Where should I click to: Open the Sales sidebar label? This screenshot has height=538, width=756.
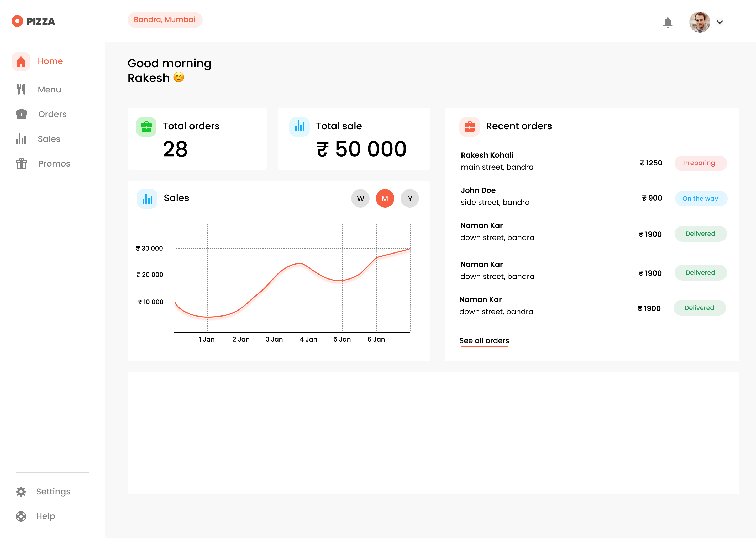(x=49, y=139)
